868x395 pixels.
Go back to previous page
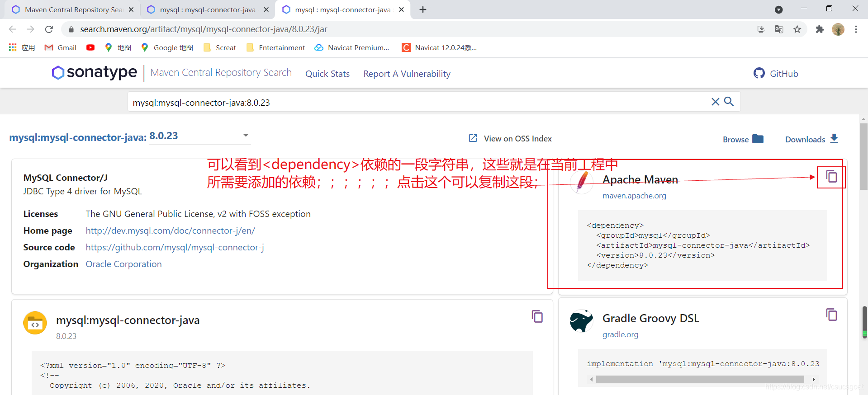pyautogui.click(x=12, y=29)
